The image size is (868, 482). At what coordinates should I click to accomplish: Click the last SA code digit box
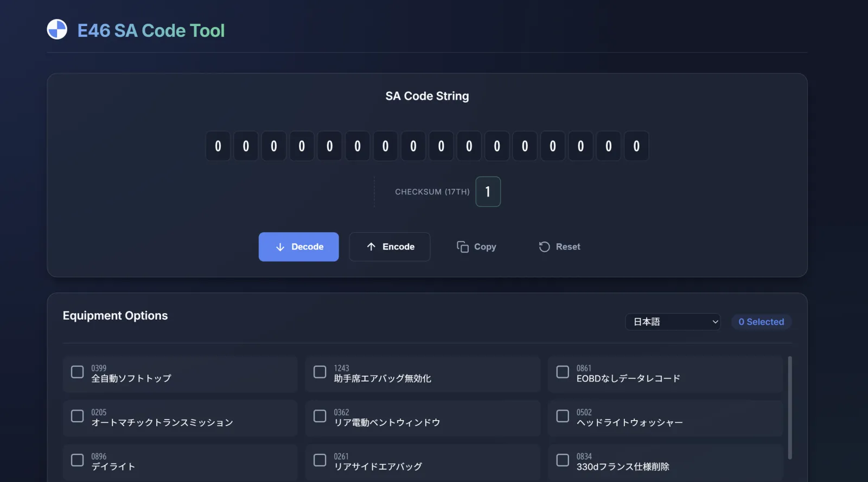coord(636,146)
